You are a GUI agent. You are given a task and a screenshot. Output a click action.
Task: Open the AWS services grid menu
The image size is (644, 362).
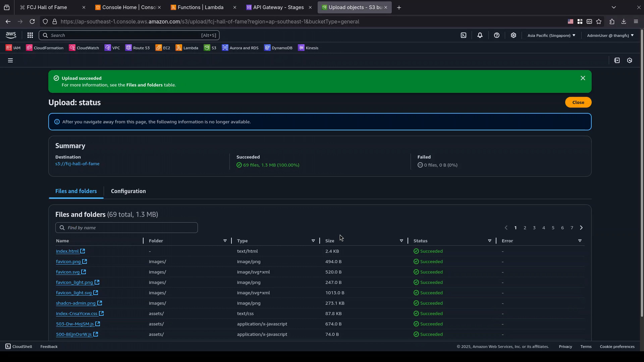30,35
